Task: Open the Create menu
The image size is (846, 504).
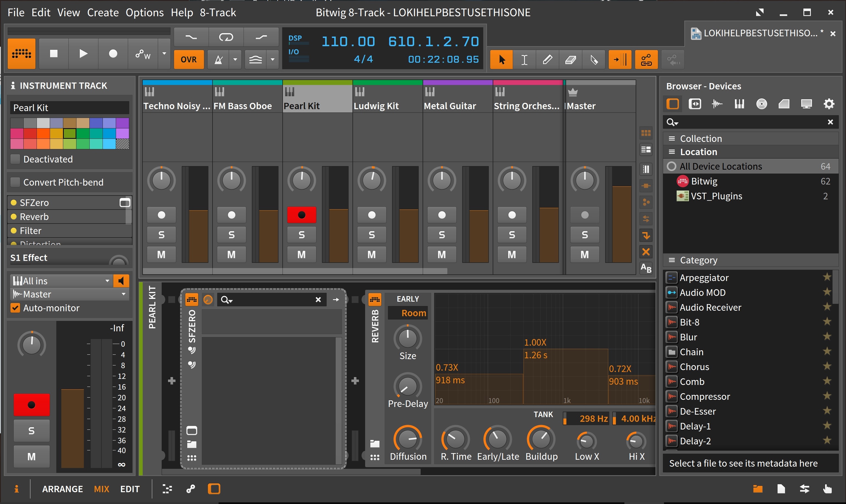Action: tap(103, 13)
